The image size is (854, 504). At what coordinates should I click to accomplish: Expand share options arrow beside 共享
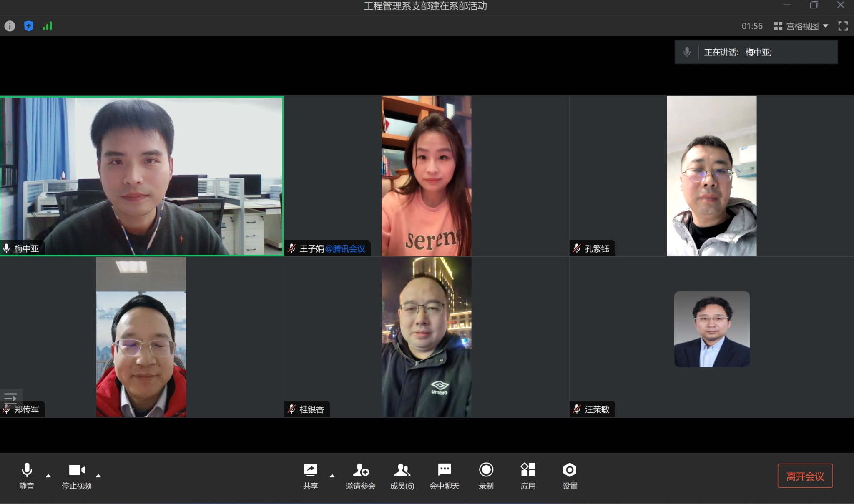[332, 476]
